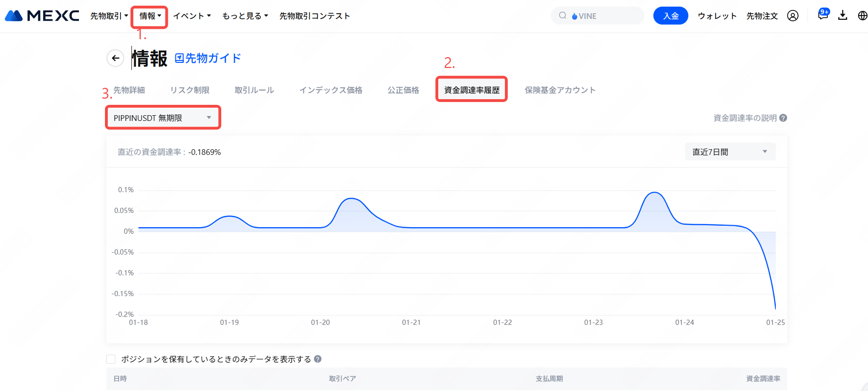Switch to the インデックス価格 tab
This screenshot has width=868, height=391.
click(x=330, y=90)
